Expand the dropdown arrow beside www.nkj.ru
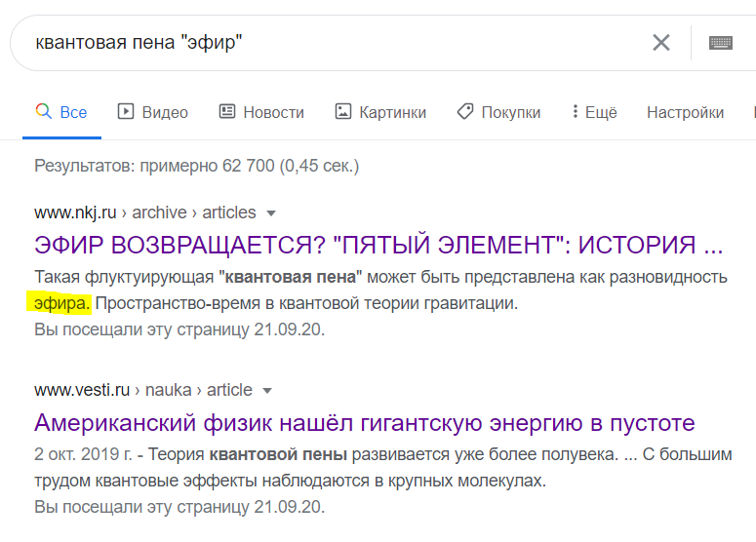Image resolution: width=756 pixels, height=542 pixels. point(271,213)
